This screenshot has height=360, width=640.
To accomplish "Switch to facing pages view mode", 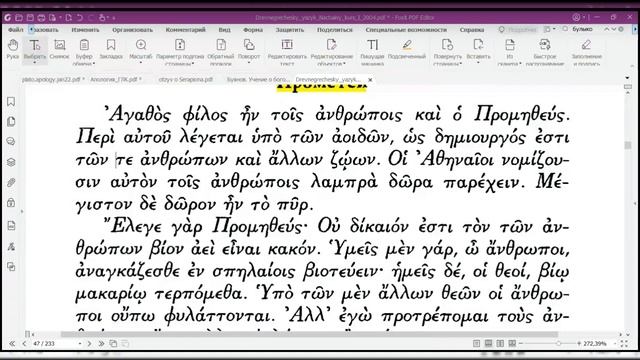I will tap(500, 344).
